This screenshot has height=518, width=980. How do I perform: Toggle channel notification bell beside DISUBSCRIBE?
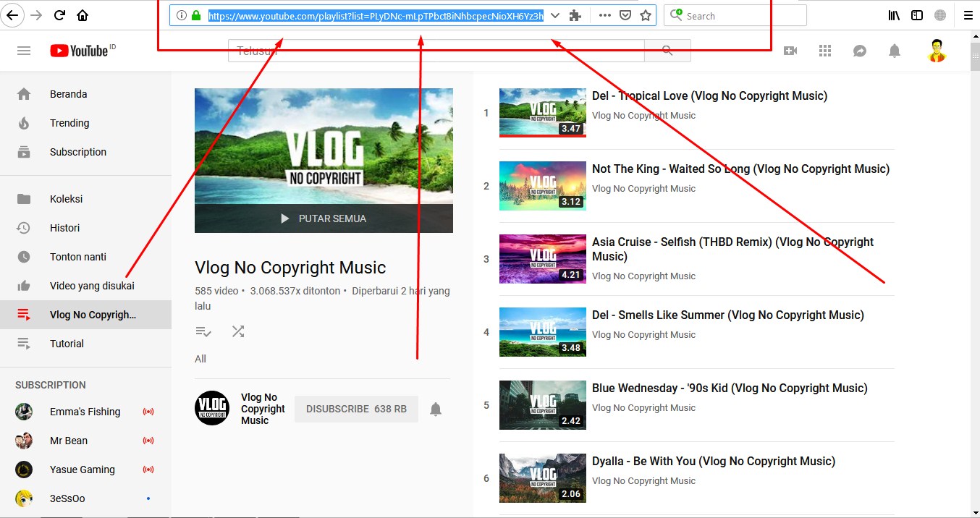click(436, 409)
